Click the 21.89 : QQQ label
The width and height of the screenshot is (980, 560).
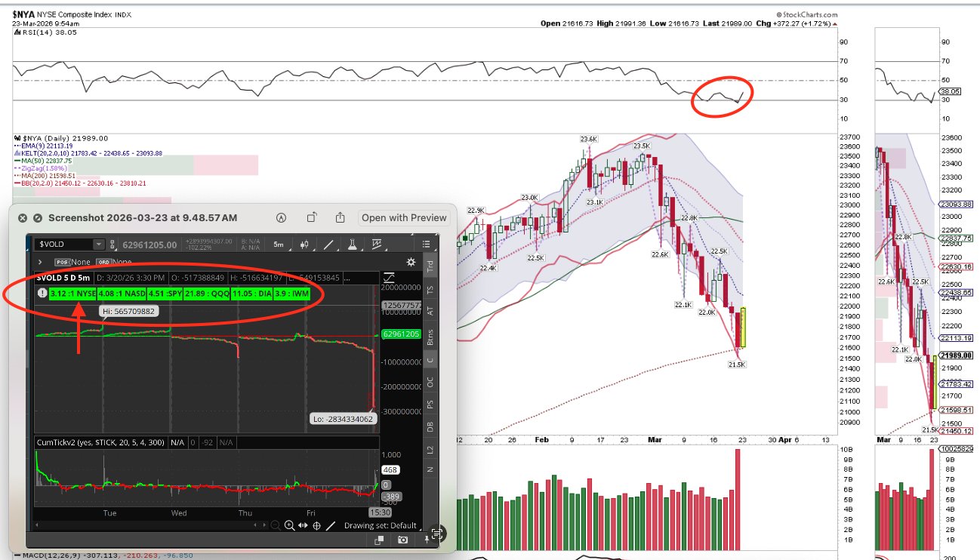[207, 293]
